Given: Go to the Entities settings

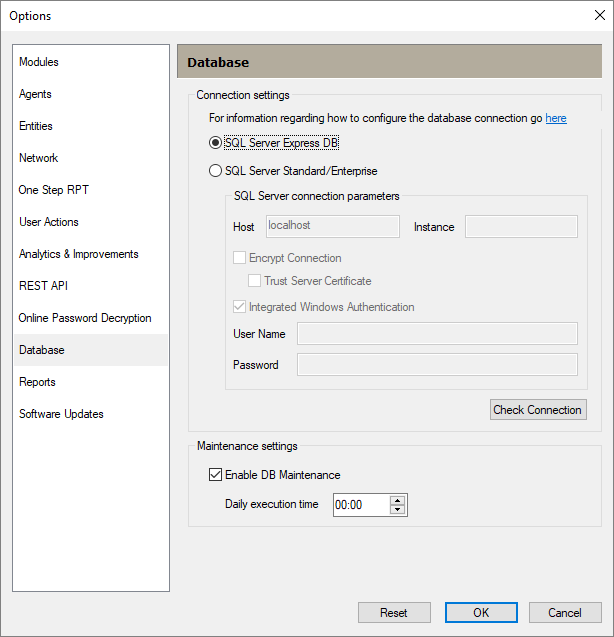Looking at the screenshot, I should tap(36, 126).
